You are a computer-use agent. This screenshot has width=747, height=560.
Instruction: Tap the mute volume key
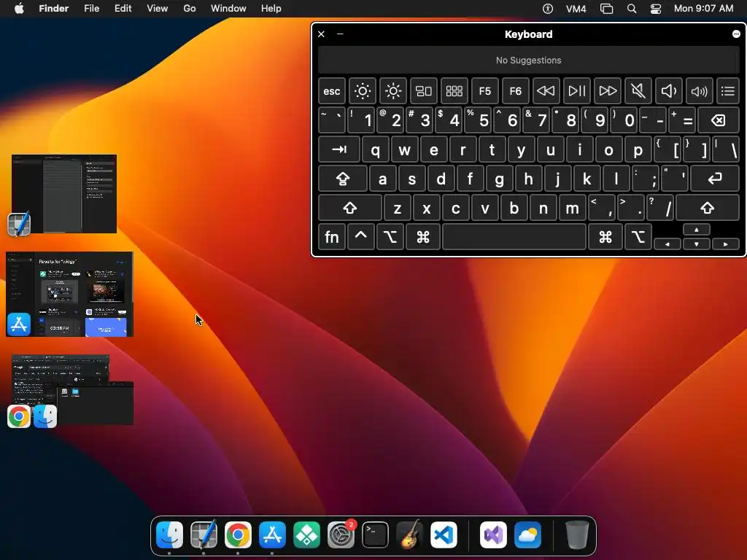click(x=638, y=91)
